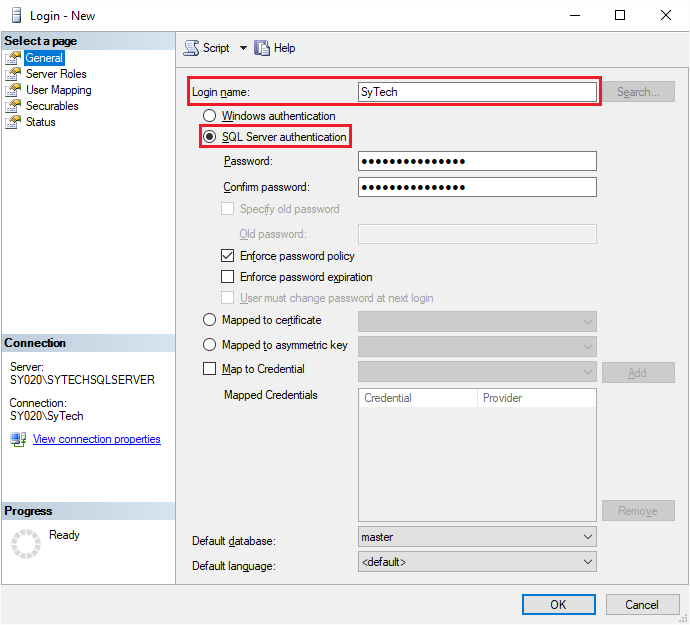Select Mapped to asymmetric key option
This screenshot has width=690, height=625.
tap(209, 345)
